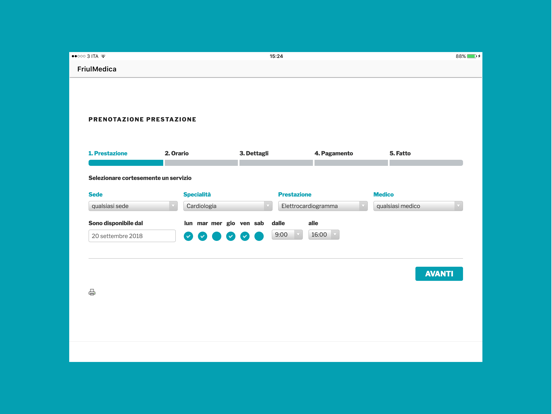Go to step 3. Dettagli
552x414 pixels.
(x=254, y=153)
